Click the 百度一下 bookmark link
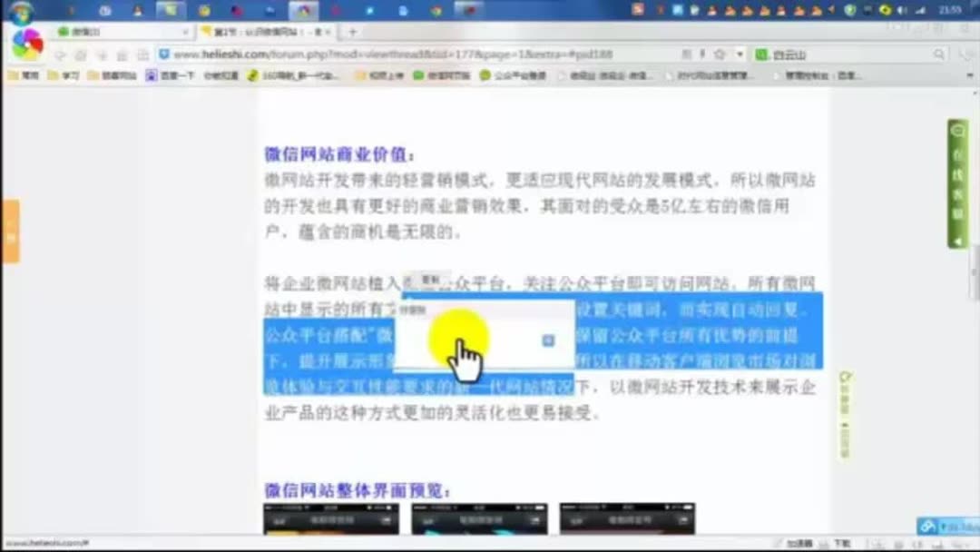Image resolution: width=980 pixels, height=552 pixels. tap(168, 77)
